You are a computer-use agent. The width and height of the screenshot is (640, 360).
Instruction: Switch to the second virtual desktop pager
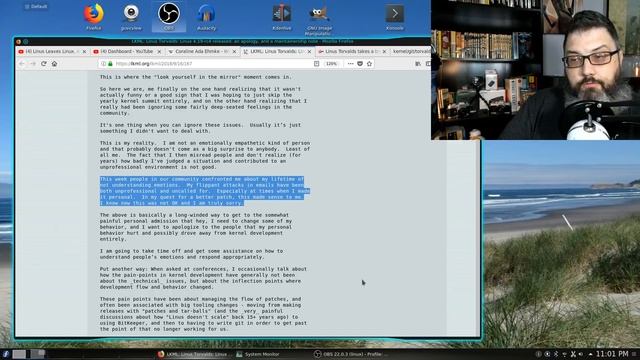pyautogui.click(x=37, y=354)
